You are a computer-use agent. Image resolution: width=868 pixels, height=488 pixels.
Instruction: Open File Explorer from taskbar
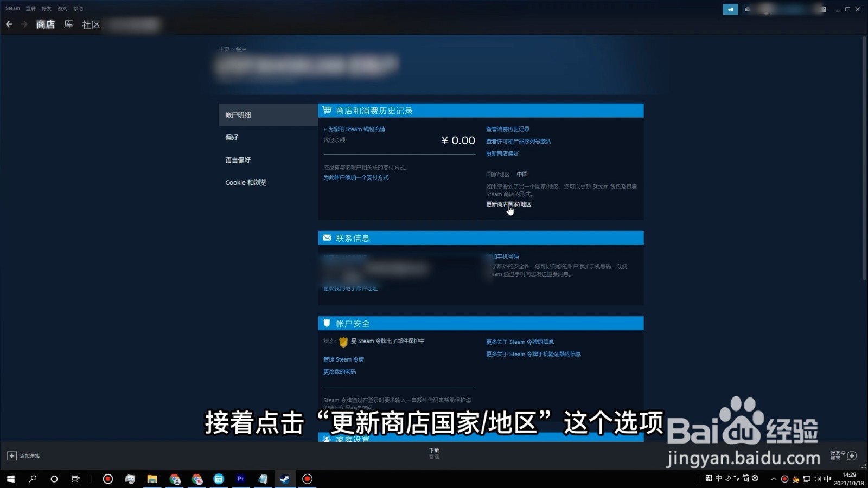[x=152, y=479]
